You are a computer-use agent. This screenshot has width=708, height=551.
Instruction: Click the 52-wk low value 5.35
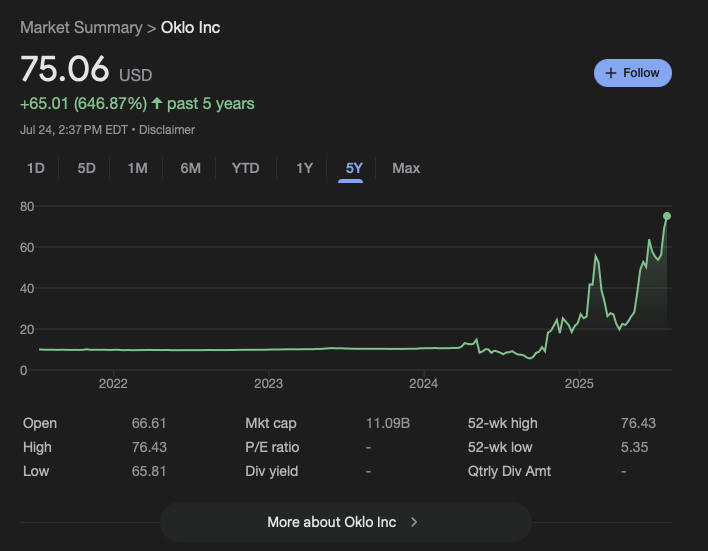634,447
